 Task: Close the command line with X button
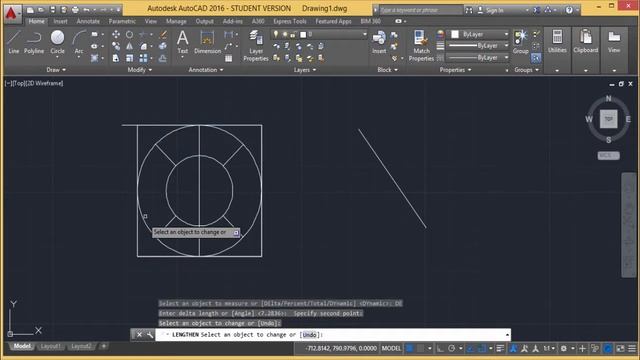click(x=139, y=335)
